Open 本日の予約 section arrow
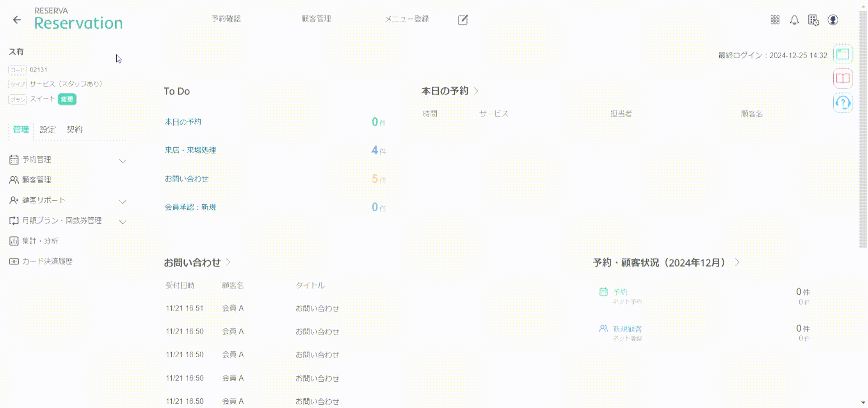This screenshot has width=868, height=408. pos(476,91)
